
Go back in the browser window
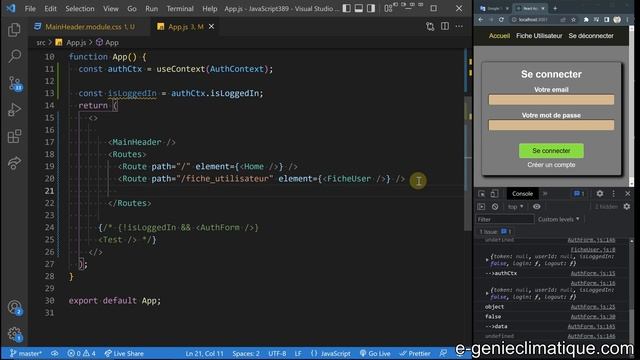click(x=481, y=20)
